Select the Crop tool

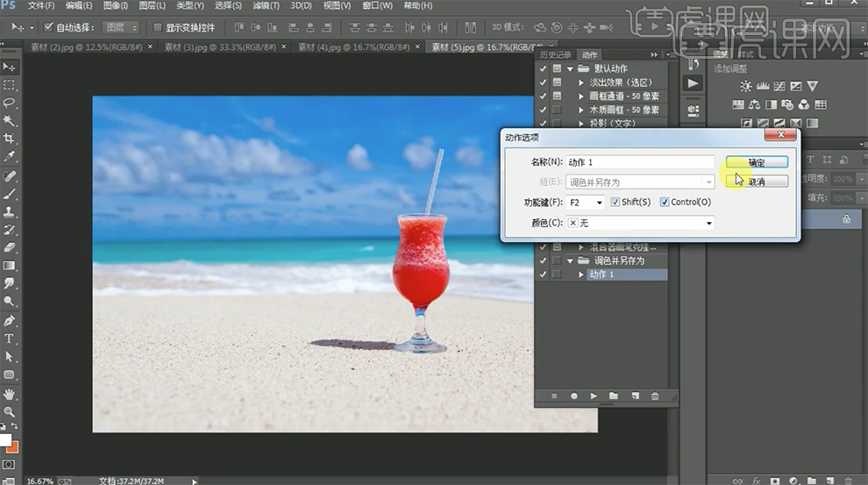point(10,139)
